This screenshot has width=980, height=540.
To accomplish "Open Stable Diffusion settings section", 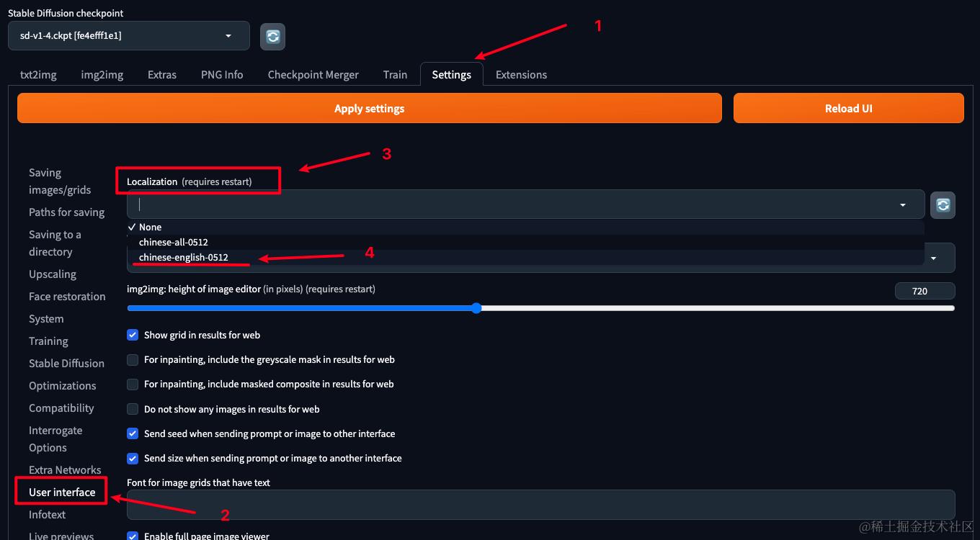I will point(66,364).
